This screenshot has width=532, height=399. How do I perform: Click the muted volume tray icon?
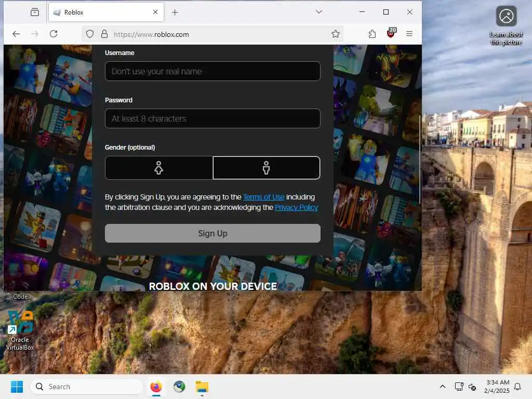(x=472, y=387)
